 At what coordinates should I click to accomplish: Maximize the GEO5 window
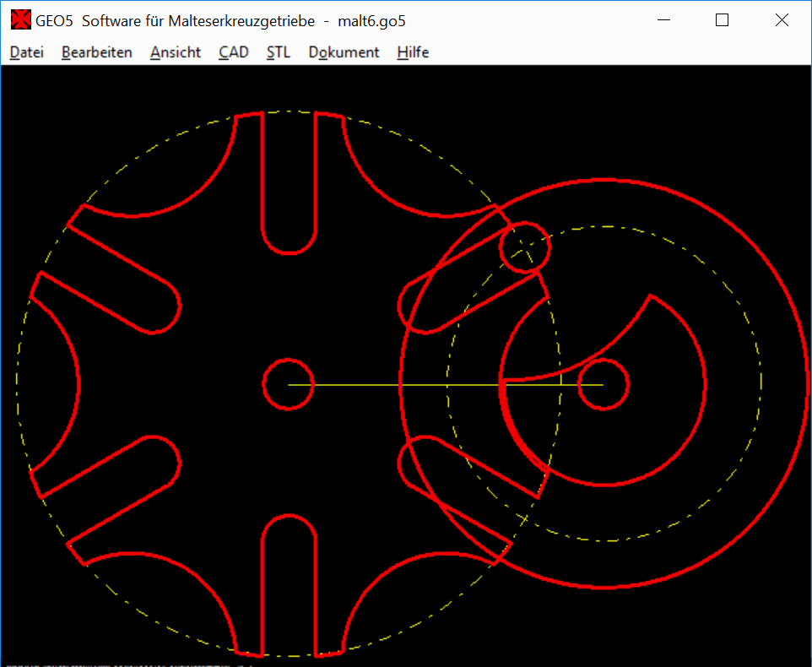pos(722,21)
